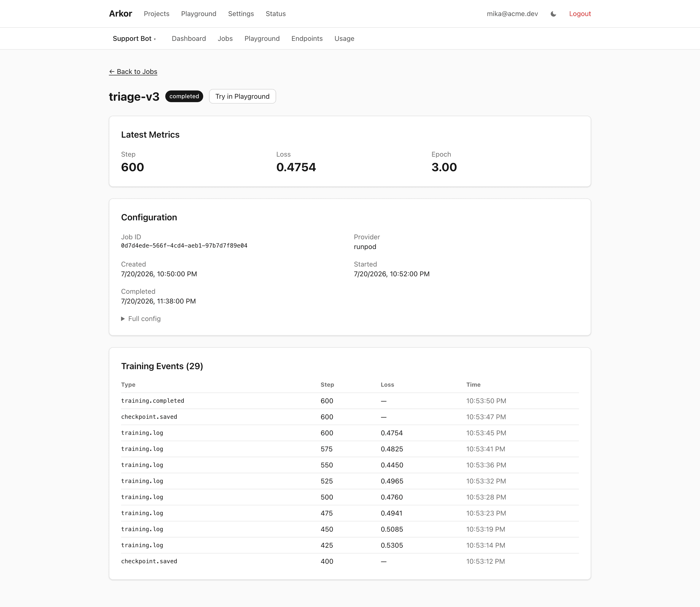The width and height of the screenshot is (700, 607).
Task: Click loss value 0.4450 in events table
Action: tap(392, 465)
